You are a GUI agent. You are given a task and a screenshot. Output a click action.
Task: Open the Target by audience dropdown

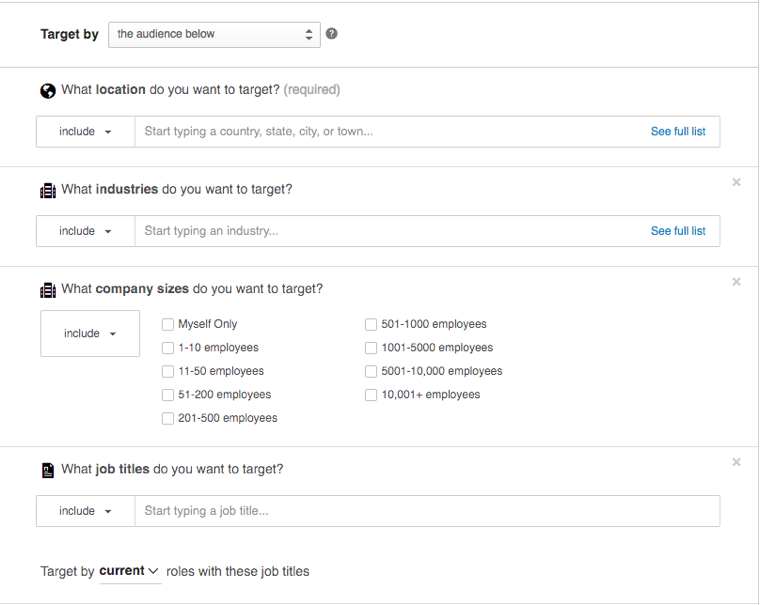click(x=214, y=34)
